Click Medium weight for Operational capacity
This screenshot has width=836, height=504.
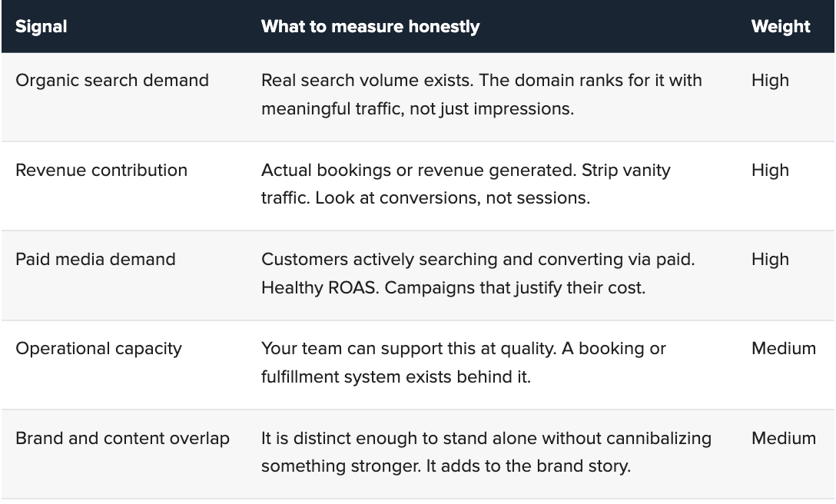pos(784,349)
